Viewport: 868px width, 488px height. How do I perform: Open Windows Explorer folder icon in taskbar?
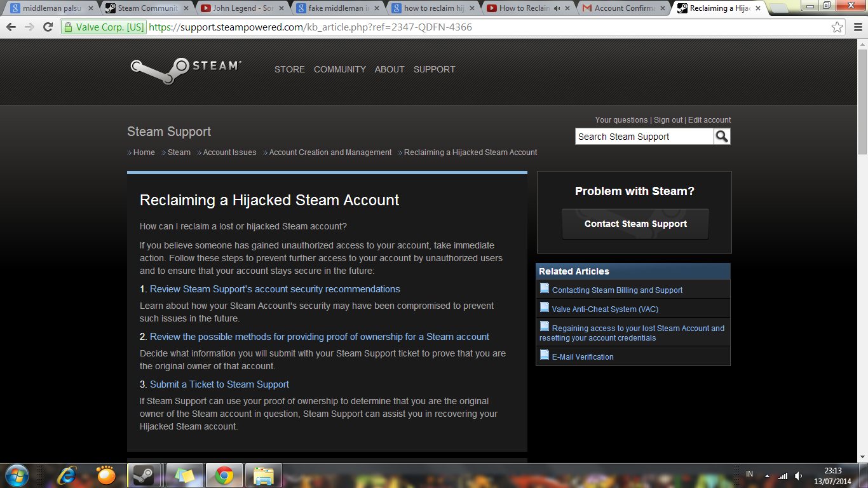(262, 475)
